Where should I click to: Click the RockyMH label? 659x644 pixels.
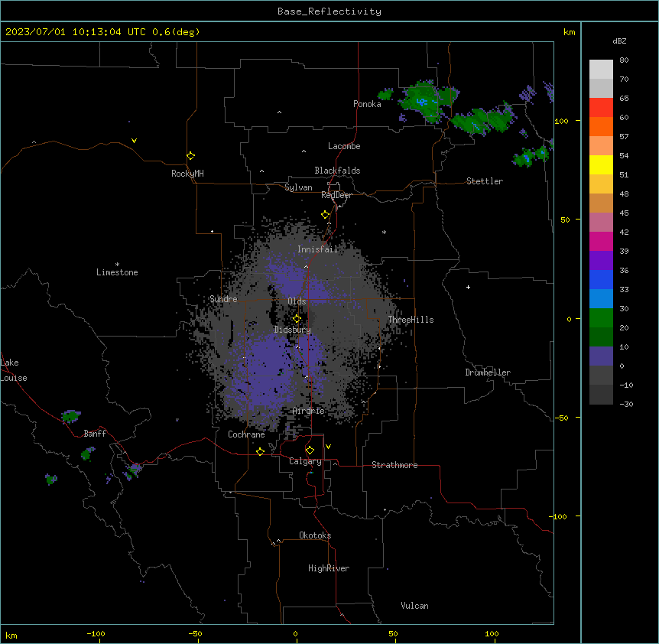[x=187, y=174]
